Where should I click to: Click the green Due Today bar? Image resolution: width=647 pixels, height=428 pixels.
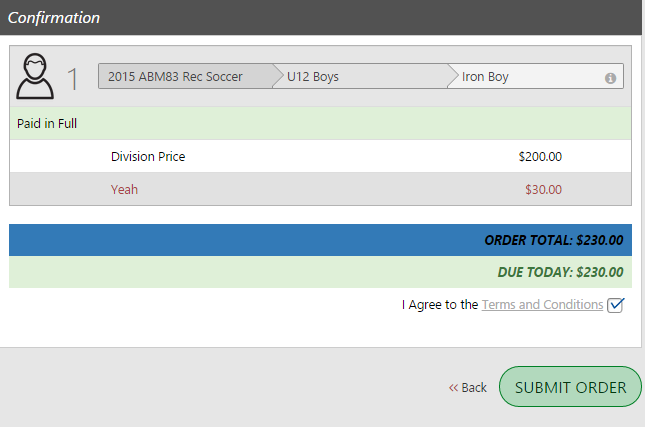[320, 272]
